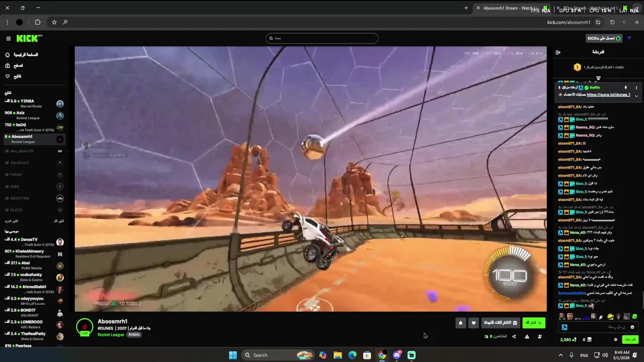Show hidden system tray icons

tap(560, 355)
